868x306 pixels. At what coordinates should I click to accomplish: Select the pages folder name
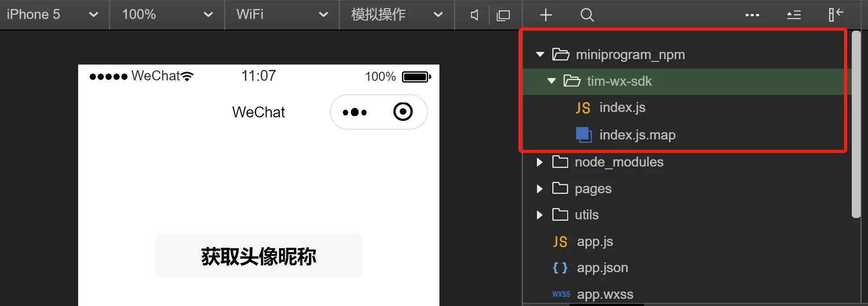point(593,189)
